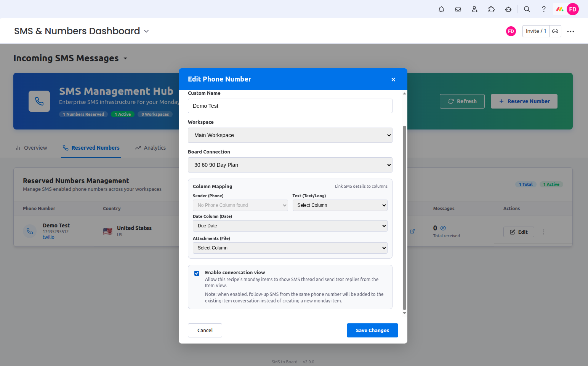Click the Actions column header
Screen dimensions: 588x366
511,209
